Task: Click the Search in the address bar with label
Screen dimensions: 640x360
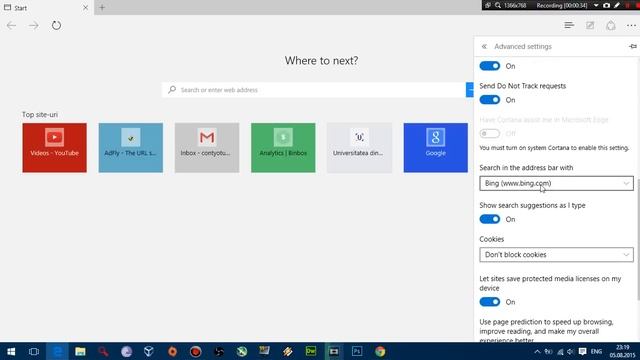Action: coord(526,168)
